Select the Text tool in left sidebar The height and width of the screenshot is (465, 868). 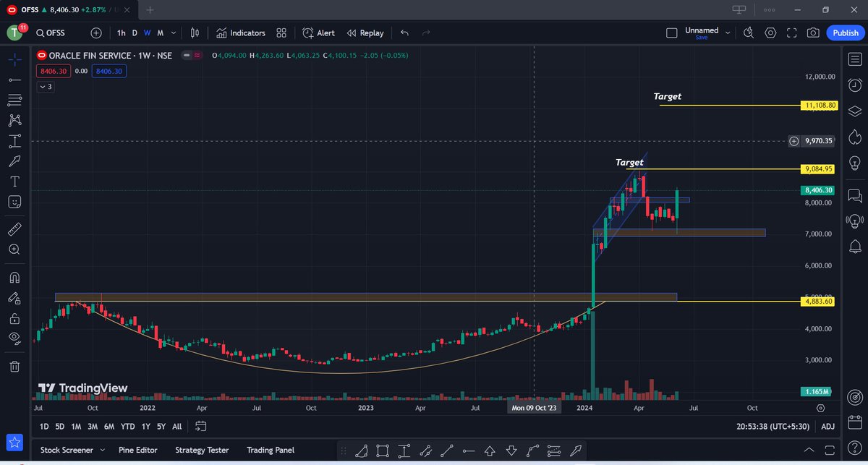(x=14, y=181)
